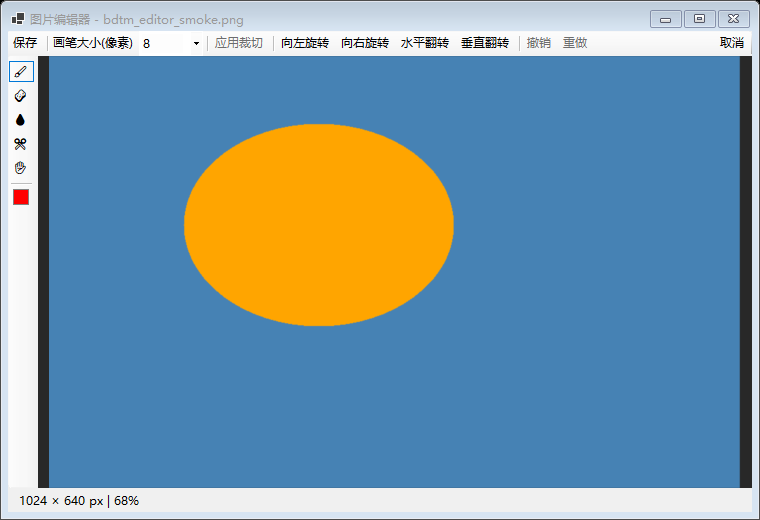Click 撤销 to undo
This screenshot has width=760, height=520.
(x=538, y=43)
